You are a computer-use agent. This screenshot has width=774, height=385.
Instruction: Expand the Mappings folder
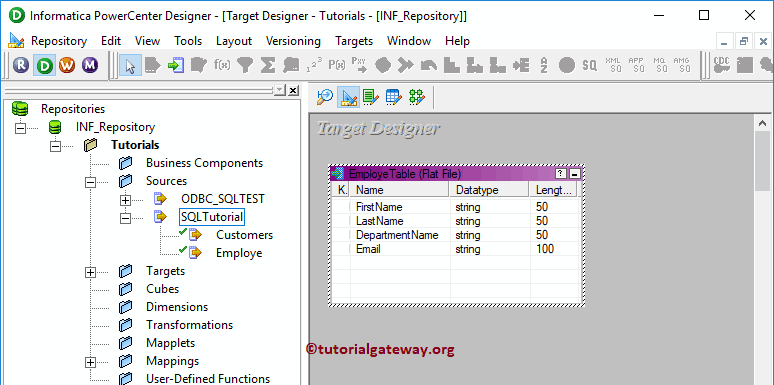pyautogui.click(x=90, y=362)
